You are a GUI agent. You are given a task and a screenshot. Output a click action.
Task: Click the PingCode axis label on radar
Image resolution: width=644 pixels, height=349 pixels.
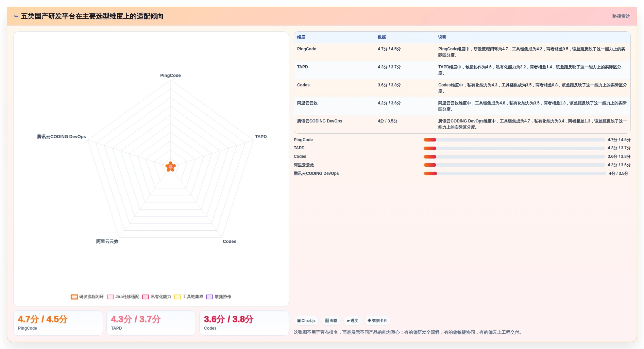[171, 76]
